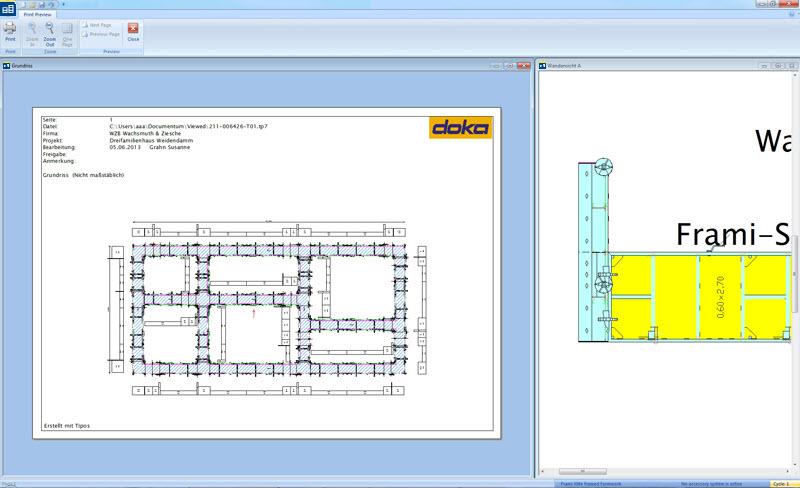Go to Previous Page in preview

(103, 33)
